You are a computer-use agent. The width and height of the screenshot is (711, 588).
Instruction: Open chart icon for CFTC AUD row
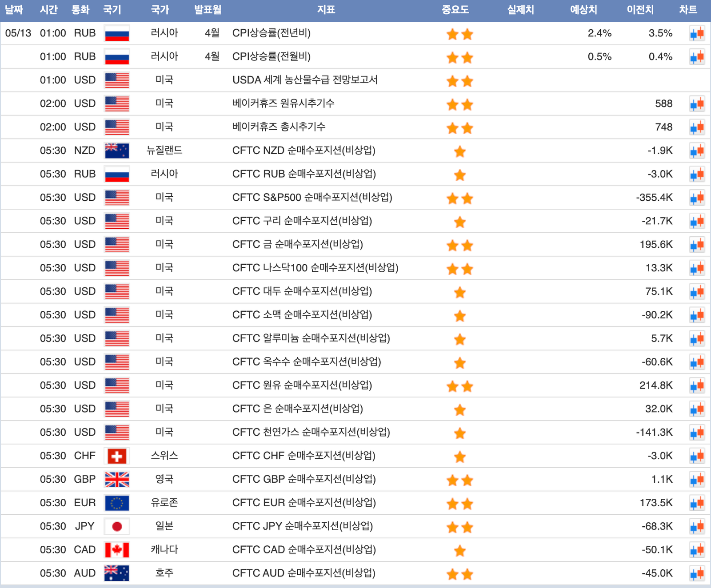(x=697, y=573)
